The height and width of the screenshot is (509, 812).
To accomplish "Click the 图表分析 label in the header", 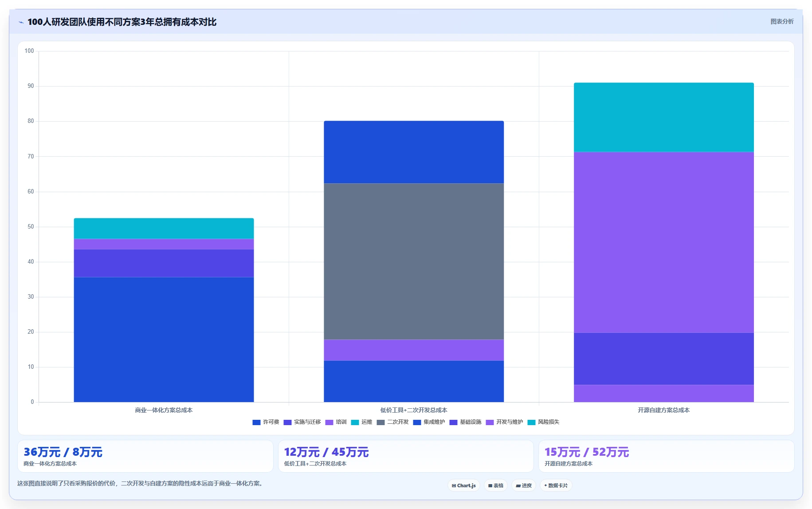I will (782, 21).
